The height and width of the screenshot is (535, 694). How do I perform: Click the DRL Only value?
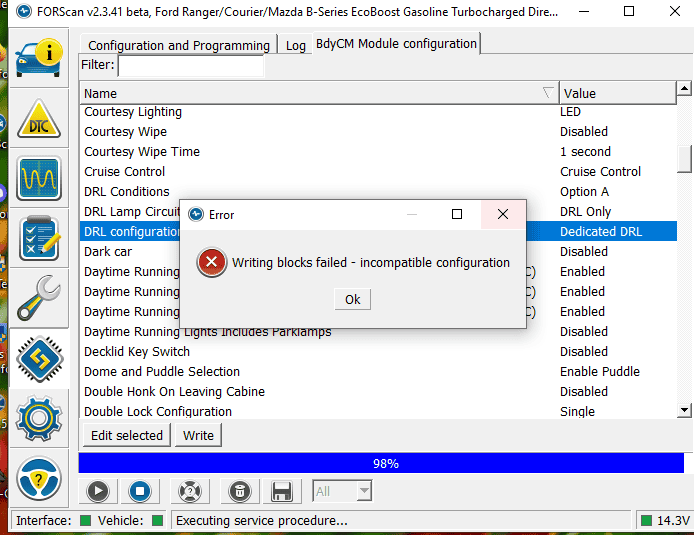[x=586, y=212]
